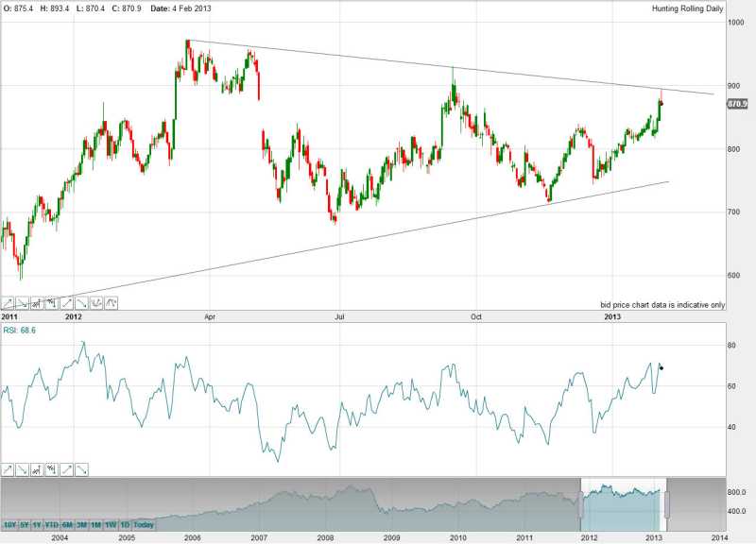Switch time range to 1Y
The image size is (756, 544).
coord(38,524)
